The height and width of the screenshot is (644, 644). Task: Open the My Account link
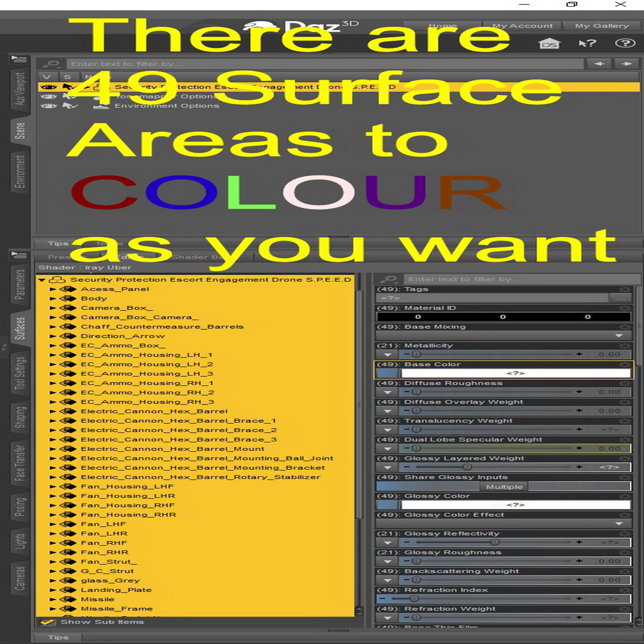pyautogui.click(x=522, y=26)
